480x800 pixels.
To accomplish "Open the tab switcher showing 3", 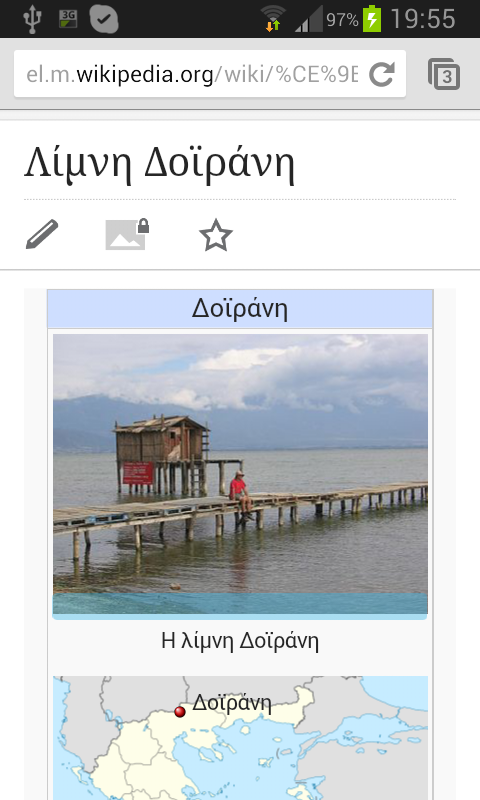I will (444, 74).
